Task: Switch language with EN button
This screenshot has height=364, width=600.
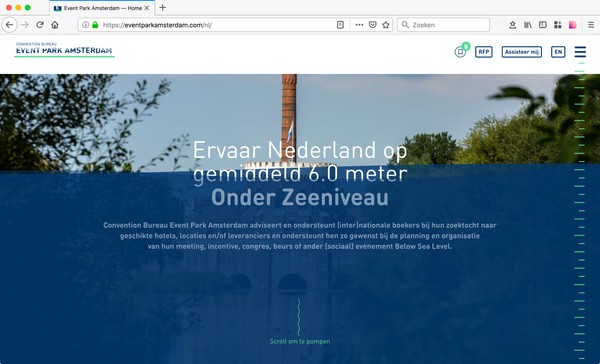Action: [x=558, y=52]
